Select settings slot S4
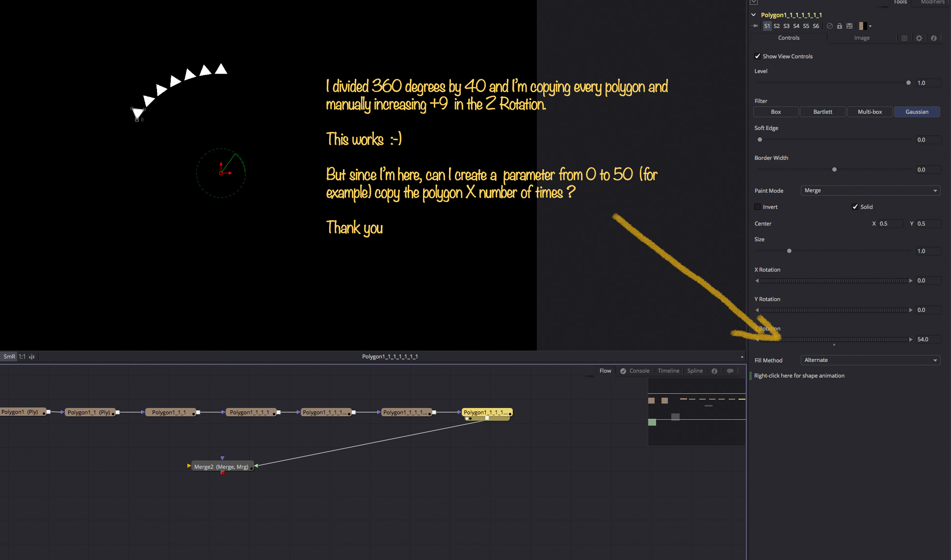Image resolution: width=951 pixels, height=560 pixels. 796,26
